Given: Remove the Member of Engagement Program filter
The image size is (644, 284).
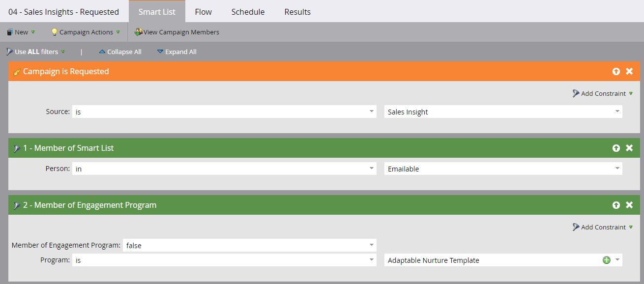Looking at the screenshot, I should click(x=629, y=205).
